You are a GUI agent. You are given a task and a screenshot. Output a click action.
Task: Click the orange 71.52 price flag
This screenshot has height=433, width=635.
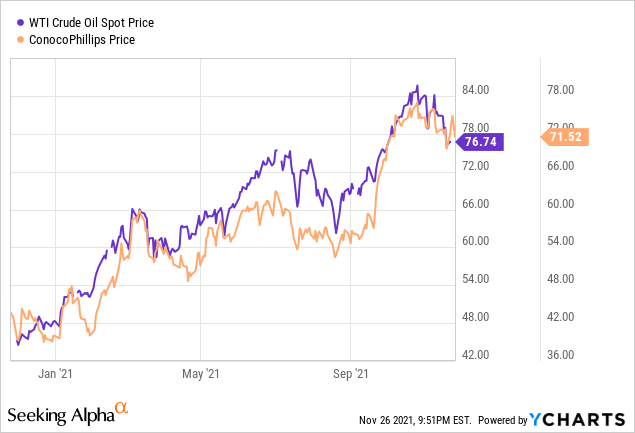click(x=567, y=137)
